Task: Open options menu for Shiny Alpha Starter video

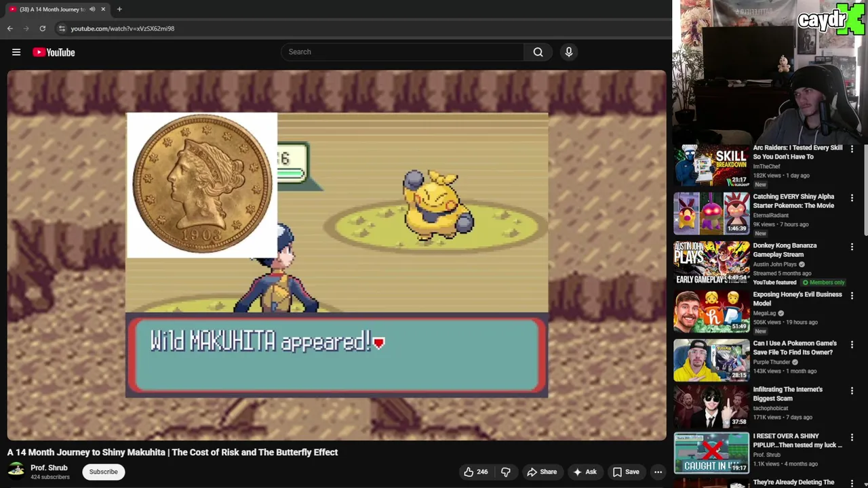Action: (852, 197)
